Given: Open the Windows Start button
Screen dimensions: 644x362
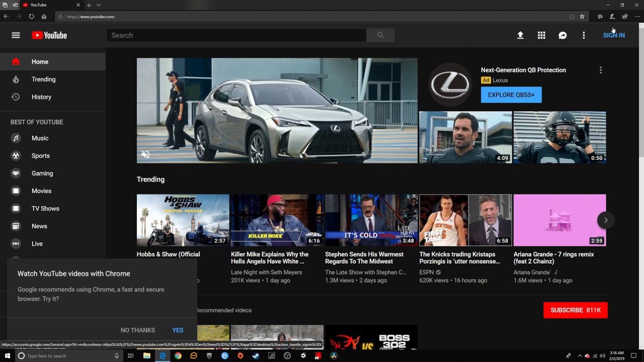Looking at the screenshot, I should pyautogui.click(x=7, y=355).
